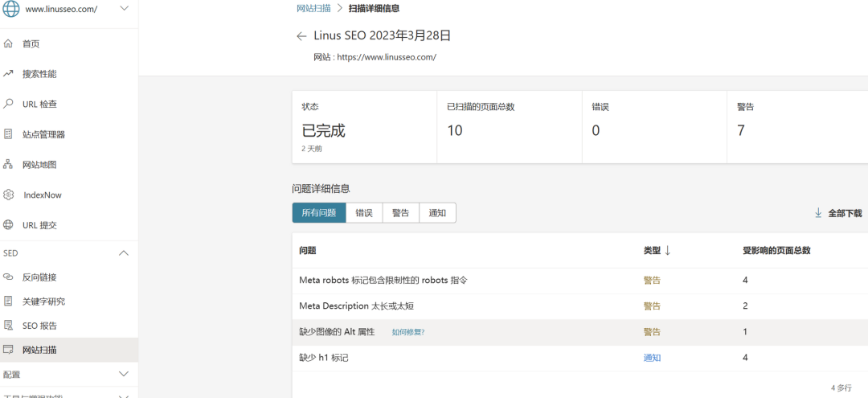Viewport: 868px width, 398px height.
Task: Click the globe icon for URL 提交
Action: 8,225
